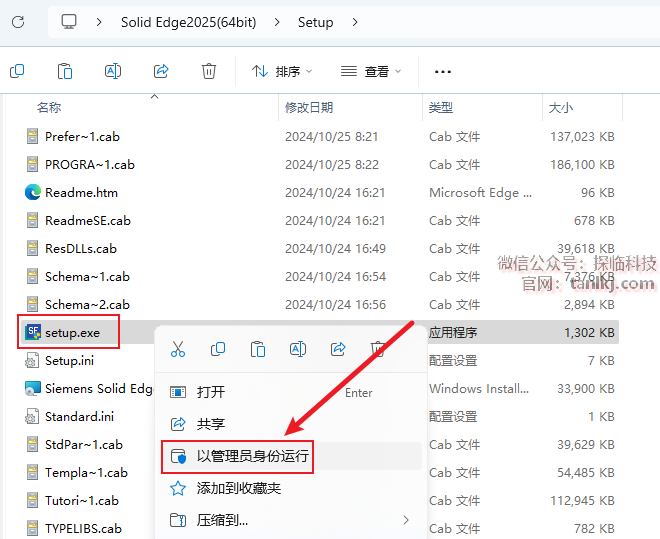Choose 打开 from the context menu
This screenshot has width=660, height=539.
(291, 393)
